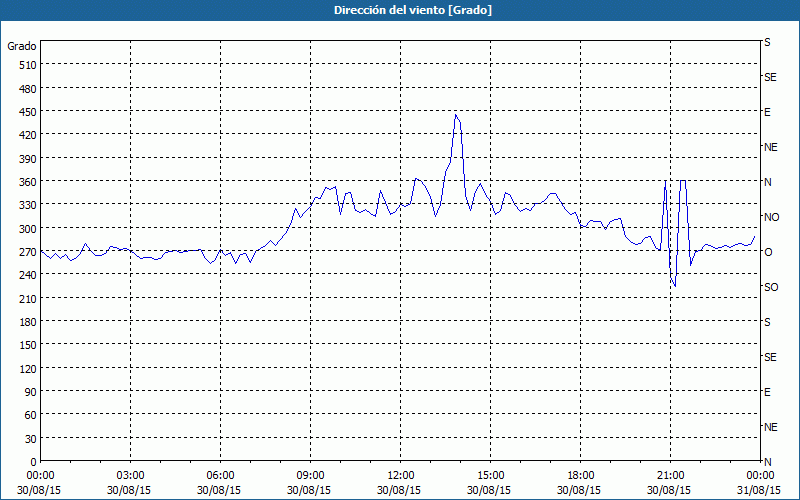The height and width of the screenshot is (500, 800).
Task: Click the 150 degree axis label
Action: tap(29, 345)
